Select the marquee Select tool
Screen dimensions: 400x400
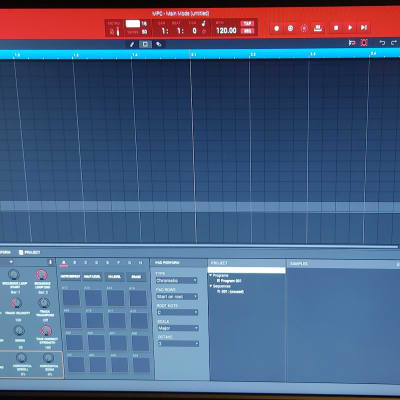pos(145,44)
